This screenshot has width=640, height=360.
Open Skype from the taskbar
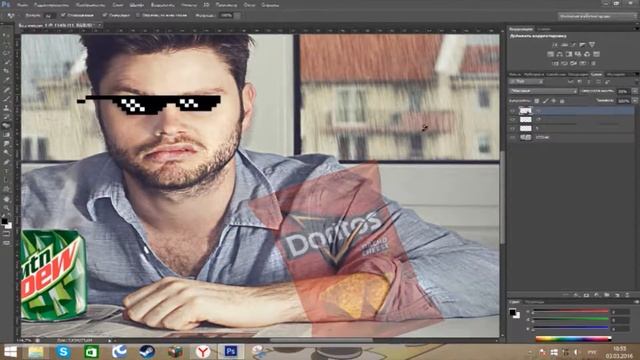click(63, 351)
